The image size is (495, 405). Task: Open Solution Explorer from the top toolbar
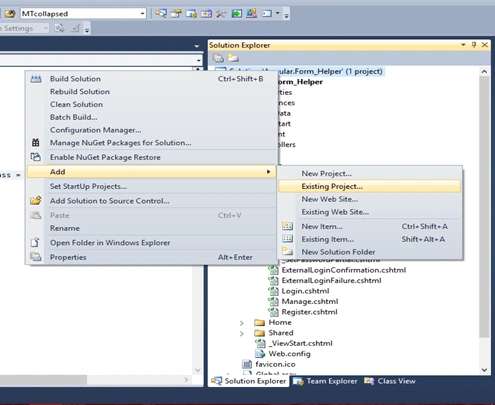(161, 14)
